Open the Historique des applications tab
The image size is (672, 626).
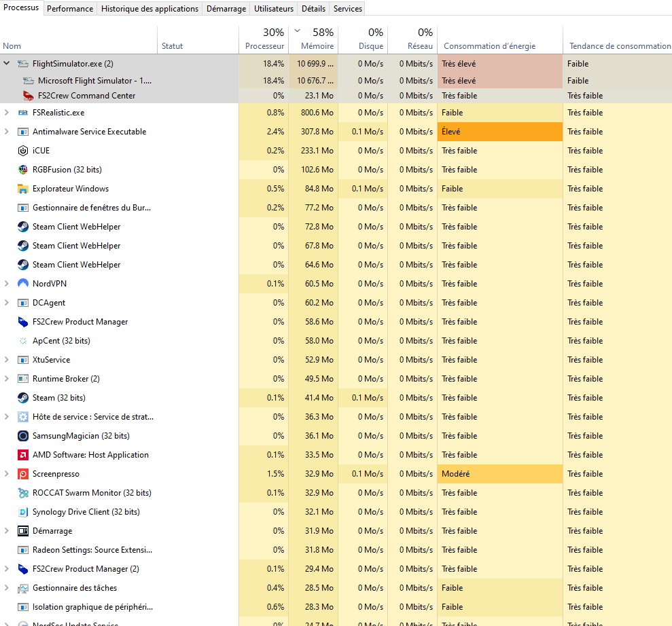(x=149, y=9)
